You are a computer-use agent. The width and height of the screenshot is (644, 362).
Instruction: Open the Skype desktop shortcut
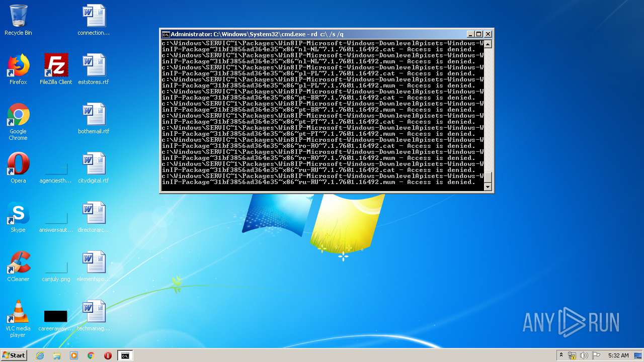18,217
